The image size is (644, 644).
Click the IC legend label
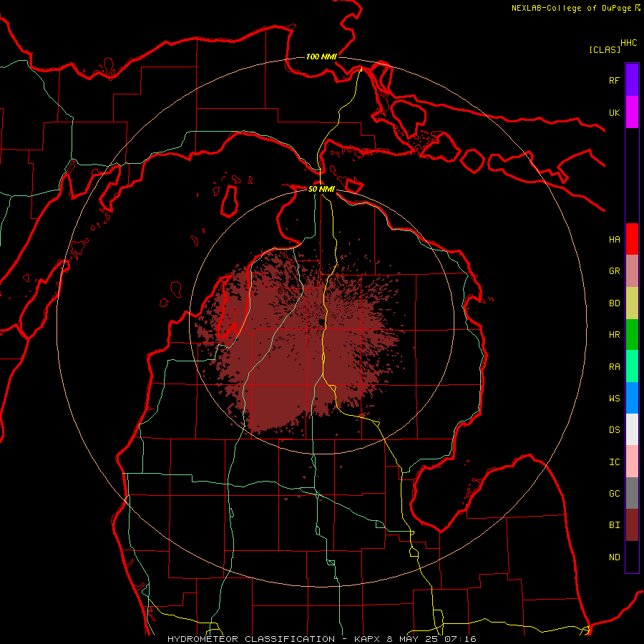point(614,462)
